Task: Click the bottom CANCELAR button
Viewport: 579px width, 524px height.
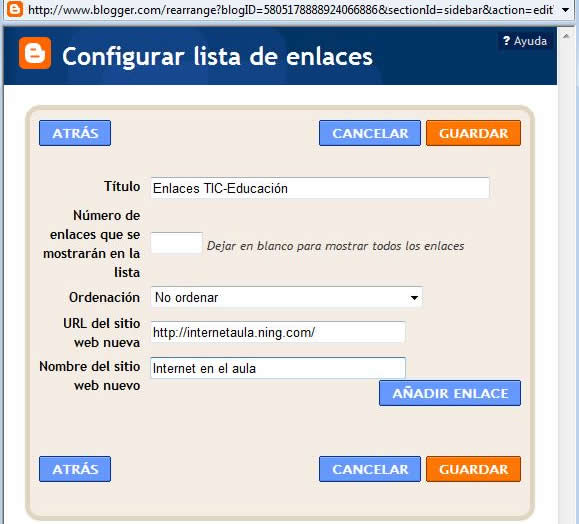Action: tap(370, 469)
